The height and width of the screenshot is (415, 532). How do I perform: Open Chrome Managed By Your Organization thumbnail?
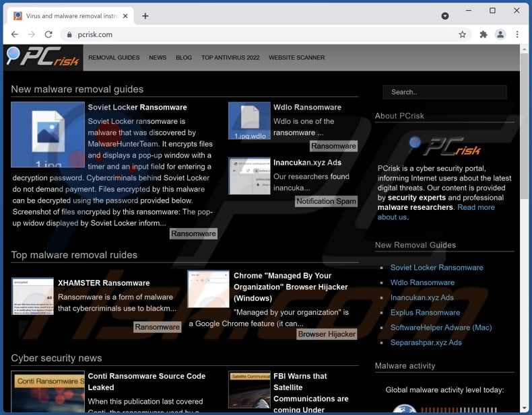click(x=208, y=289)
